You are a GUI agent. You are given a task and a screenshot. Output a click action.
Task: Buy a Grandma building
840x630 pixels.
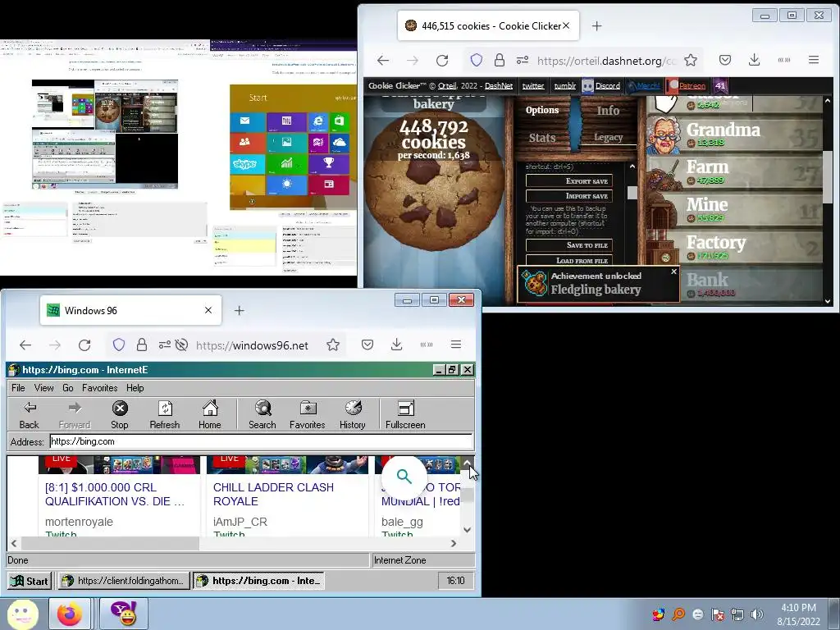point(734,134)
